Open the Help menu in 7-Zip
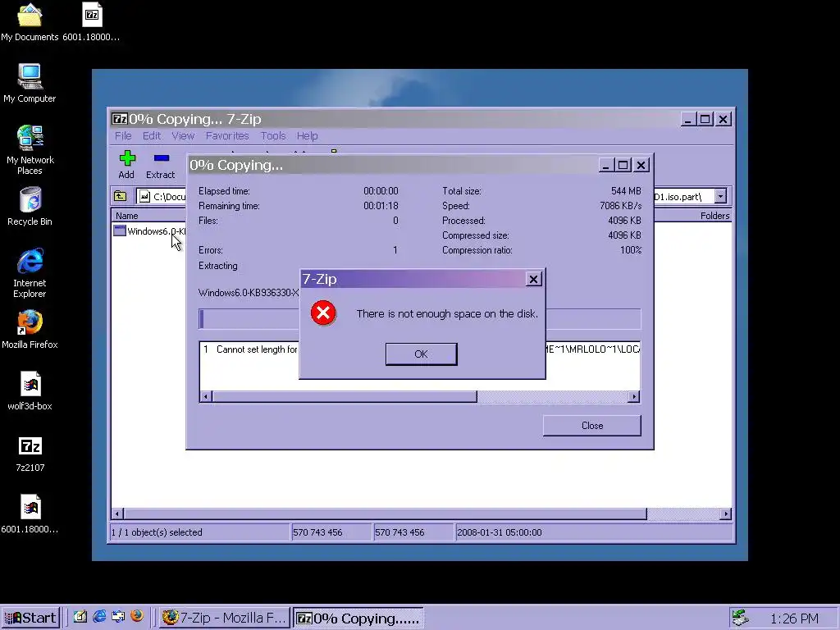 307,136
